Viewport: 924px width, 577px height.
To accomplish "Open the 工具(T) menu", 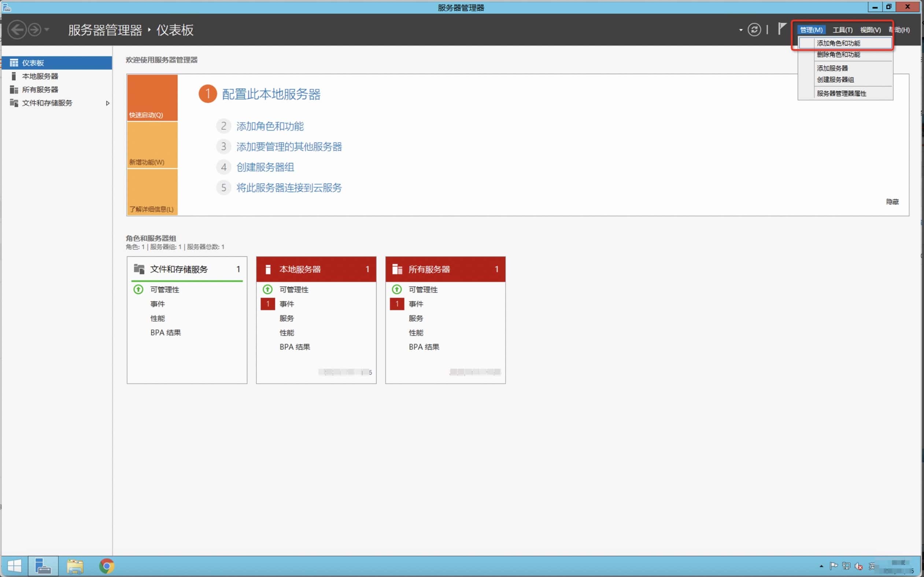I will 842,30.
